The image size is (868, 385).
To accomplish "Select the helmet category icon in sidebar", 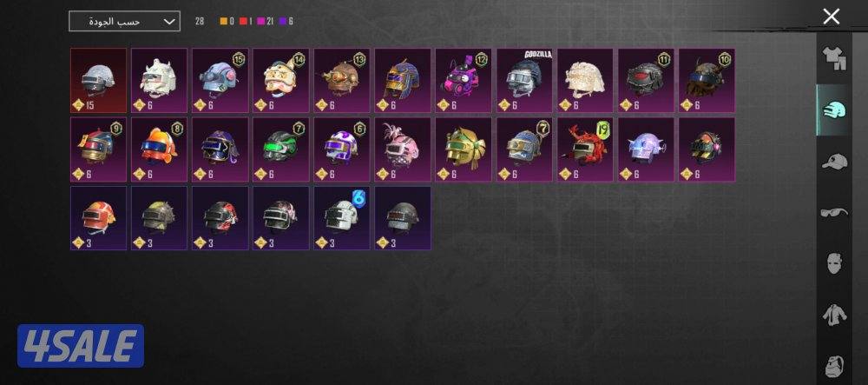I will [834, 110].
